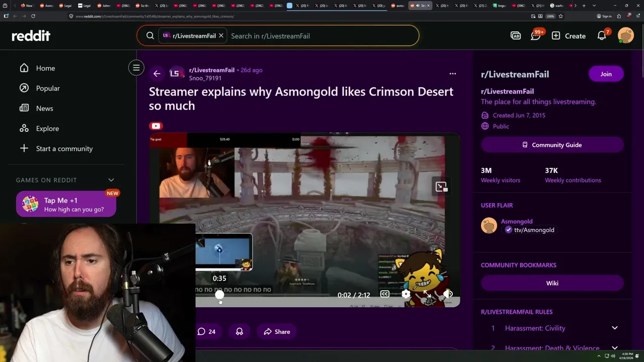Reset the 200% zoom indicator
The image size is (644, 362).
(551, 16)
